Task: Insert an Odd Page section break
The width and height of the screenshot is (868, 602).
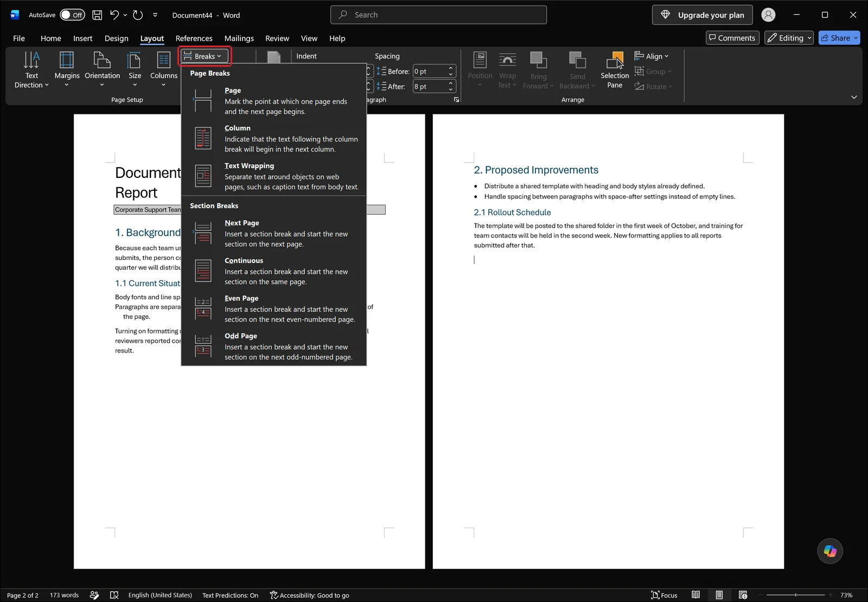Action: (x=274, y=347)
